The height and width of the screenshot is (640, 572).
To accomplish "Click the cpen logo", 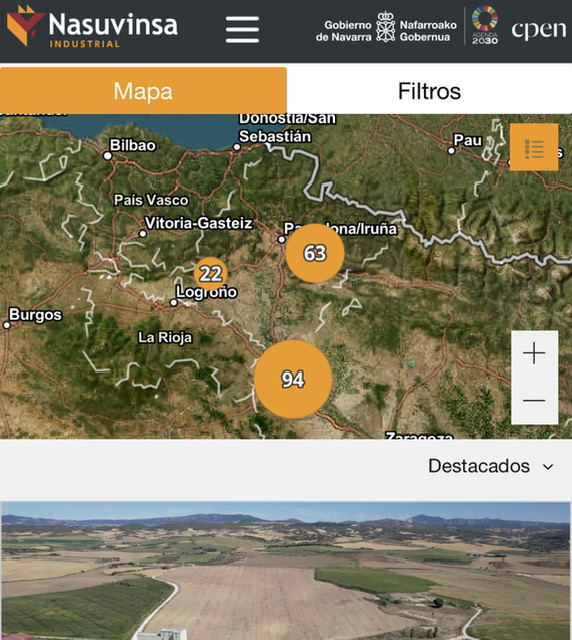I will point(539,29).
